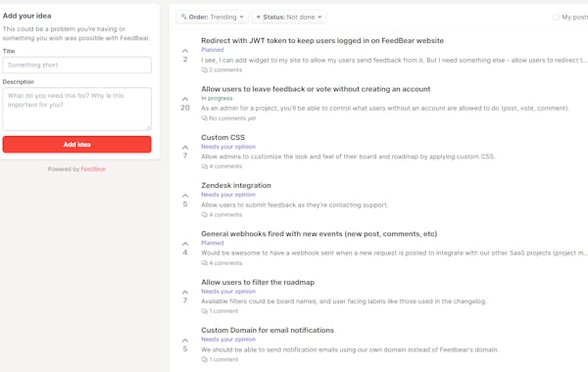Upvote the General webhooks idea
This screenshot has height=372, width=588.
(185, 244)
